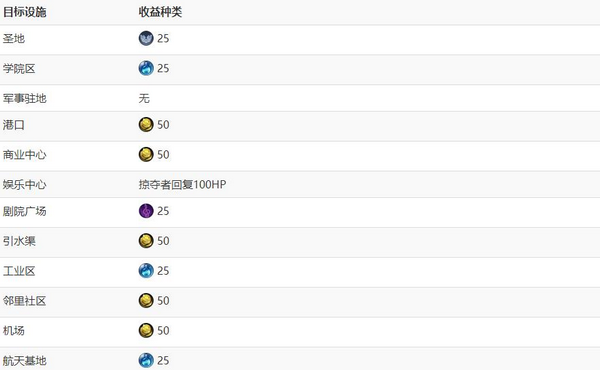600x370 pixels.
Task: Click the 掠夺者回复100HP text
Action: [183, 184]
